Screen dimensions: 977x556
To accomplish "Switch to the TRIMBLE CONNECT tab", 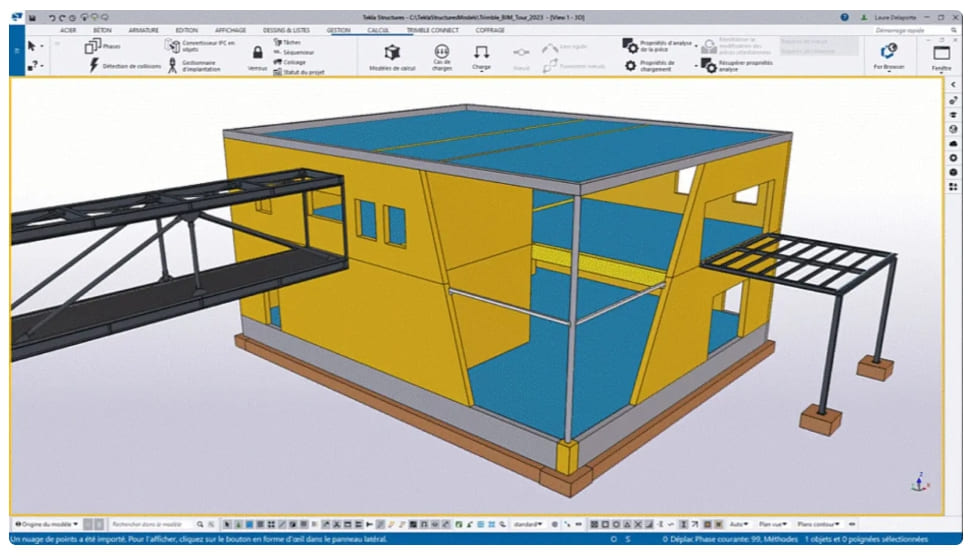I will 432,30.
